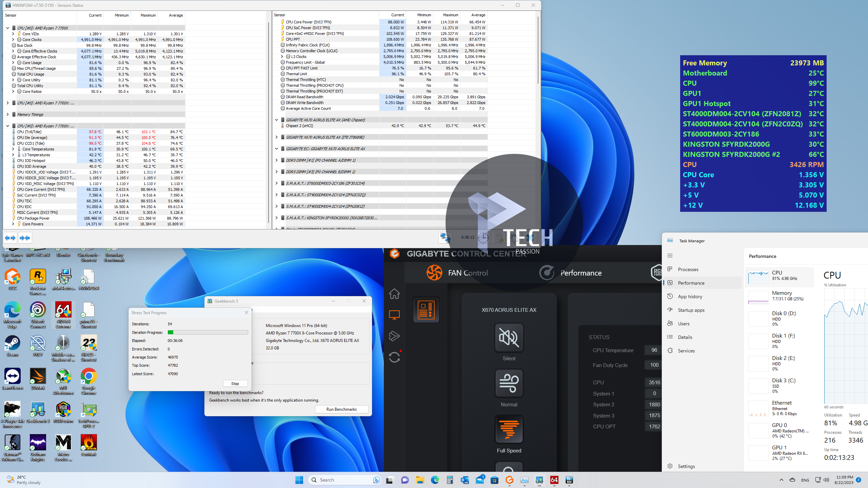This screenshot has height=488, width=868.
Task: Click the update sync icon in sidebar
Action: [394, 357]
